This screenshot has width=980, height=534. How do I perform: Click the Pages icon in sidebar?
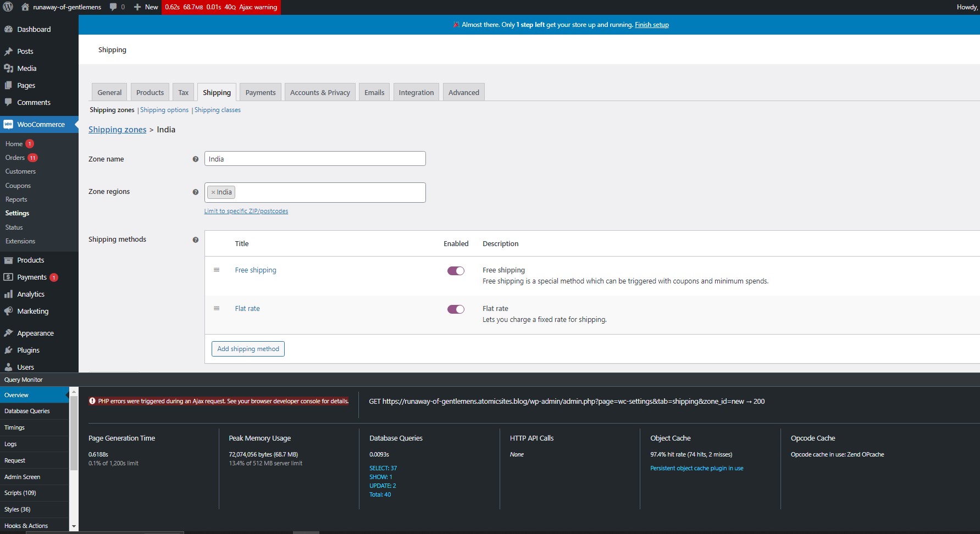(x=9, y=85)
